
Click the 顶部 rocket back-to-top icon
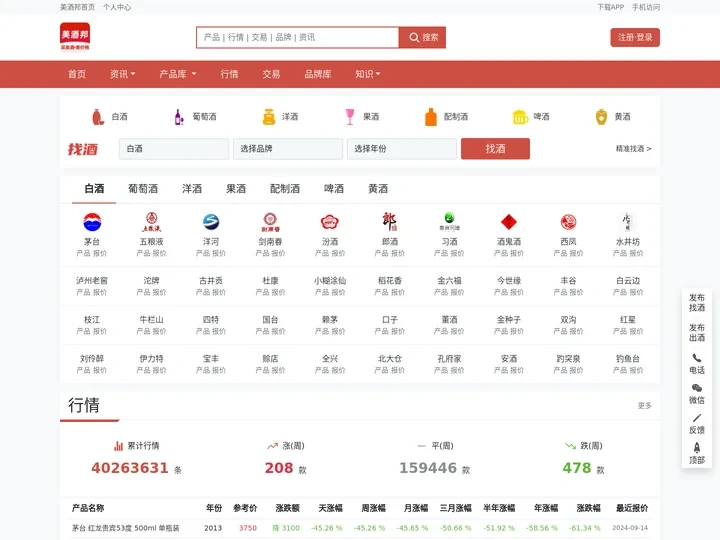(697, 447)
